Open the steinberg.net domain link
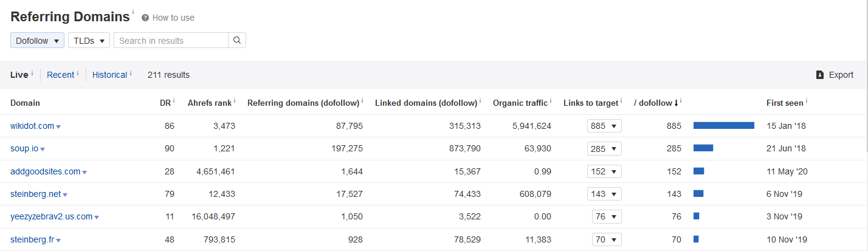 (35, 194)
